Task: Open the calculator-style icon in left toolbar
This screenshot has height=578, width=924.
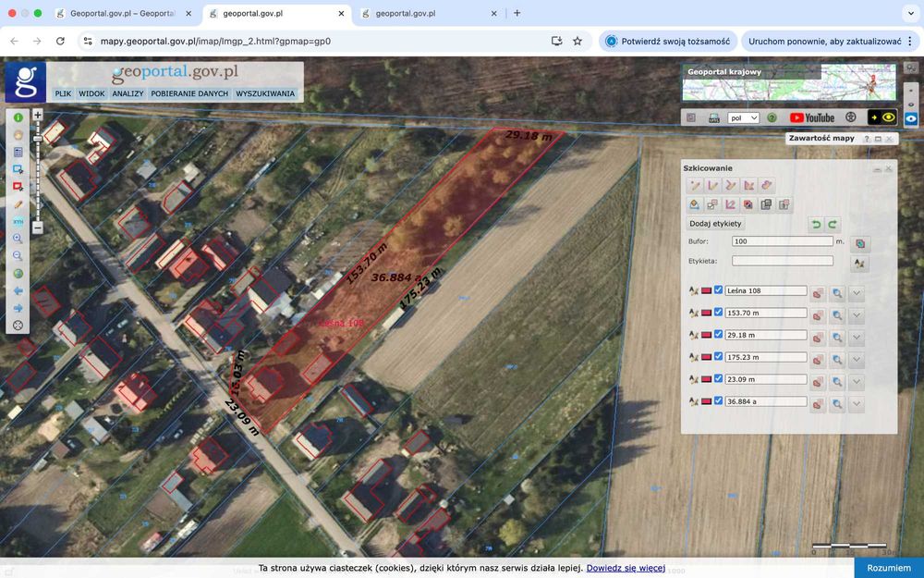Action: 18,153
